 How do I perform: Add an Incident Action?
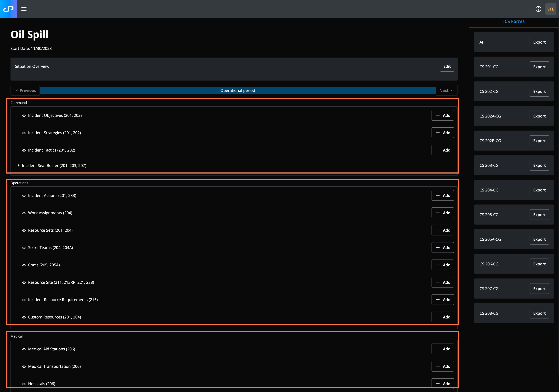coord(443,195)
